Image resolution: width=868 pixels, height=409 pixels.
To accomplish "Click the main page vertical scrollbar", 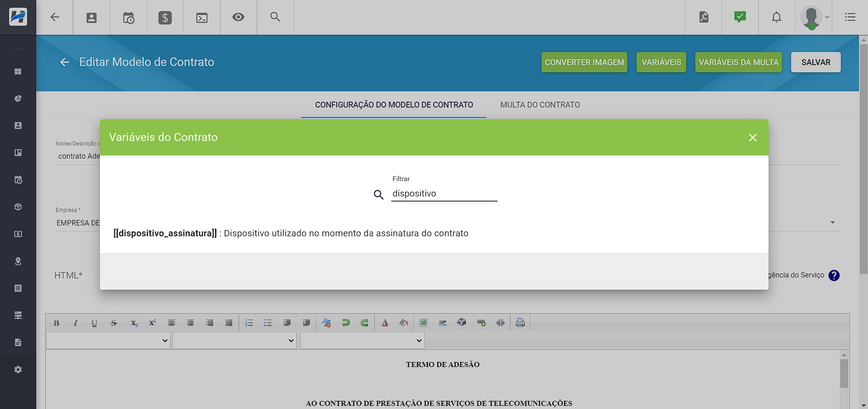I will 863,158.
